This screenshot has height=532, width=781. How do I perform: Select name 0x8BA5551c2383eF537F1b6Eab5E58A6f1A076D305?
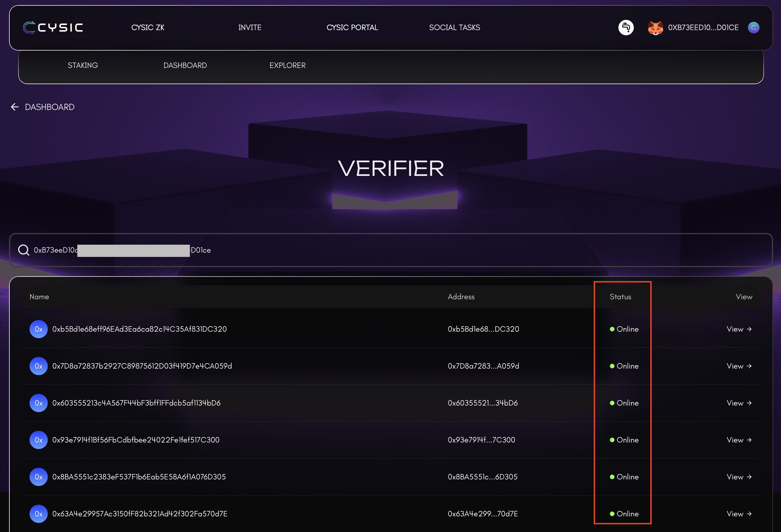point(139,477)
